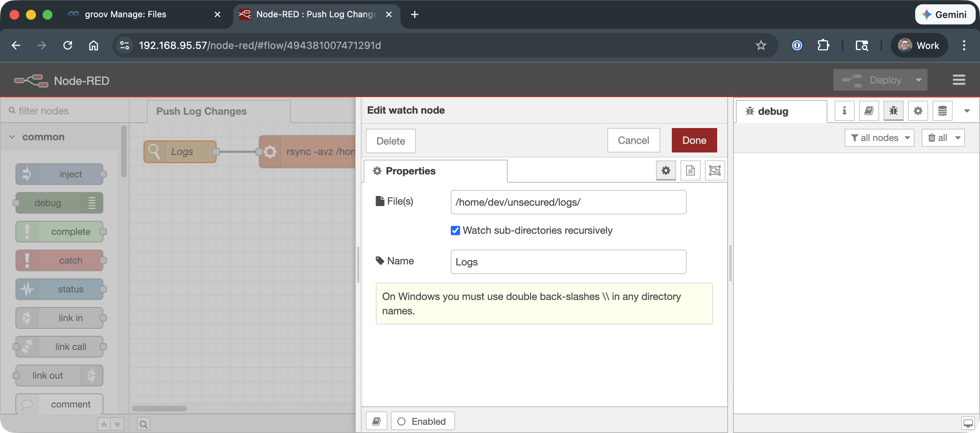Open the sidebar help book icon

pos(869,111)
